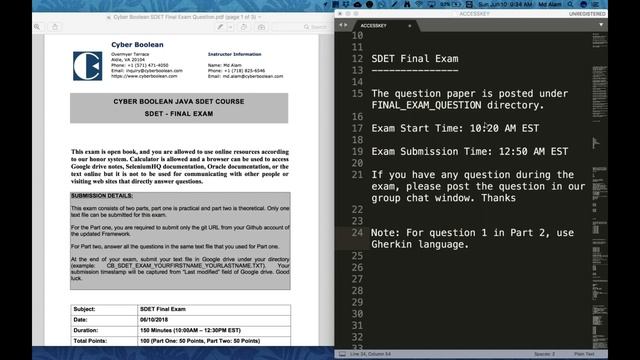Open the Spaces indentation setting in status bar
Viewport: 640px width, 360px height.
(x=544, y=354)
